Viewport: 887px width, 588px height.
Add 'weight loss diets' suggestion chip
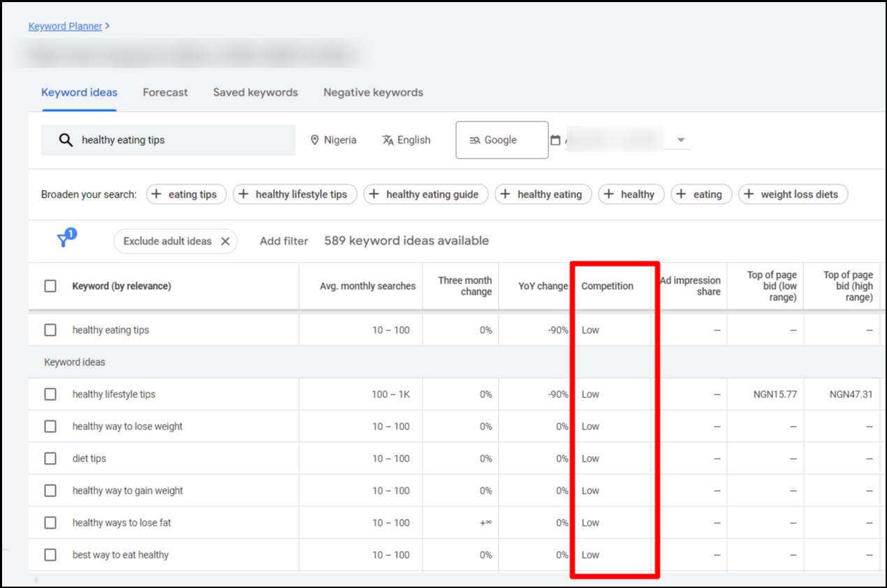pyautogui.click(x=793, y=194)
